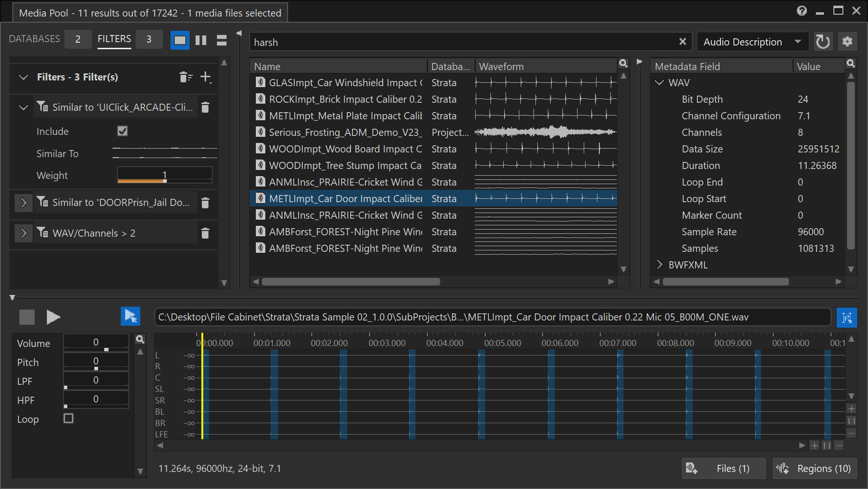Adjust the Weight slider in the similarity filter
The height and width of the screenshot is (489, 868).
(x=164, y=180)
